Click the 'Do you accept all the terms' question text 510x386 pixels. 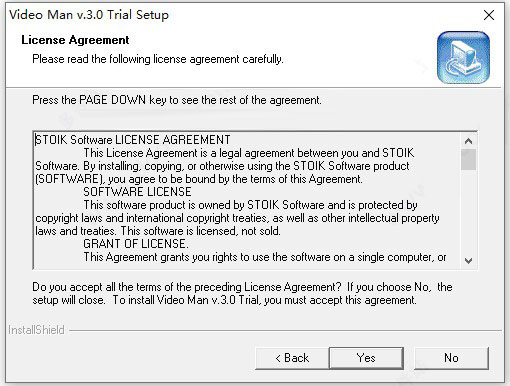click(x=242, y=293)
